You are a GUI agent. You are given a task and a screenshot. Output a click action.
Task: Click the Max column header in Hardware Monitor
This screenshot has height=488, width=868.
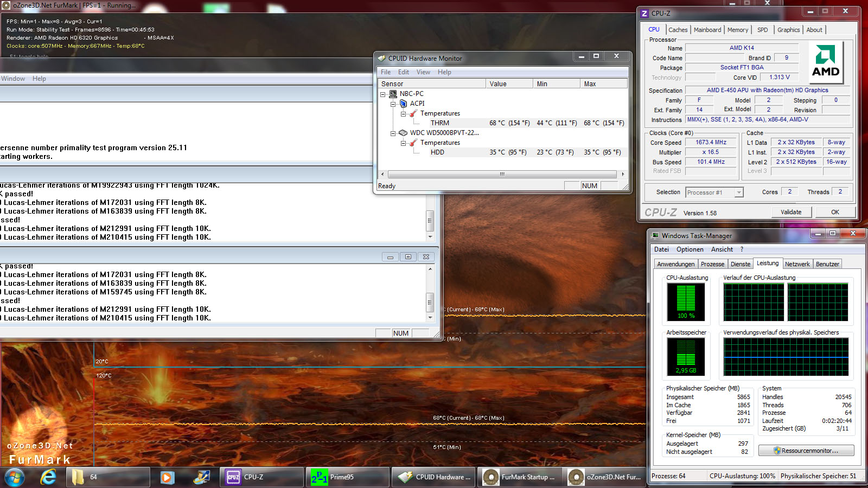coord(604,84)
